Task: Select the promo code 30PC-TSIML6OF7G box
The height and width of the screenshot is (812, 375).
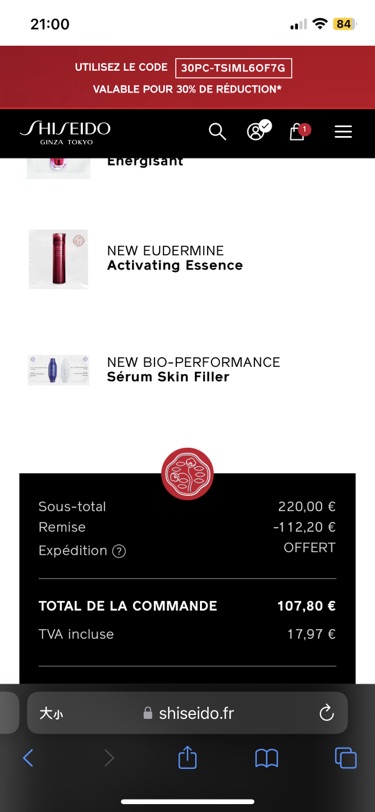Action: (x=234, y=68)
